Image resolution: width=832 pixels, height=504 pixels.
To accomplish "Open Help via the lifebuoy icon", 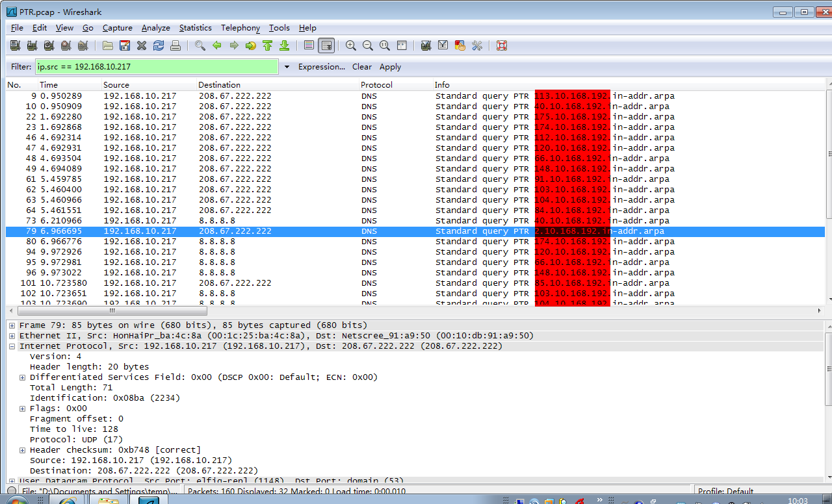I will click(x=501, y=45).
